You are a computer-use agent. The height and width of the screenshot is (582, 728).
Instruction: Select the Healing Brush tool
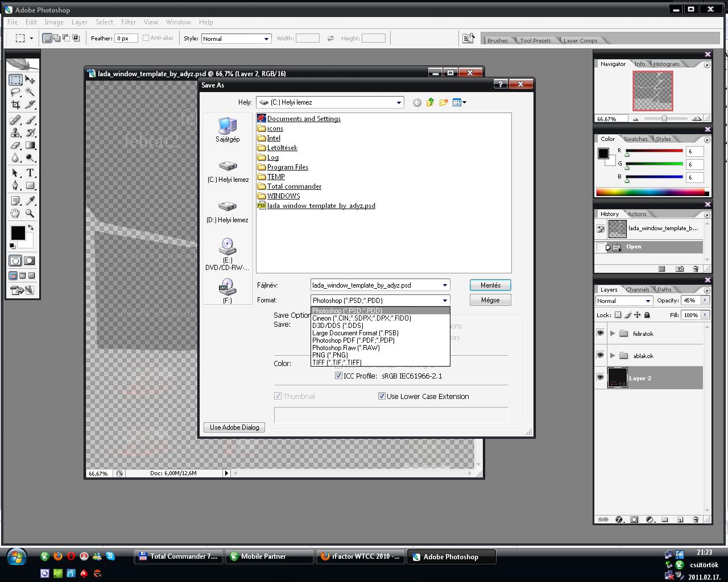pos(15,120)
